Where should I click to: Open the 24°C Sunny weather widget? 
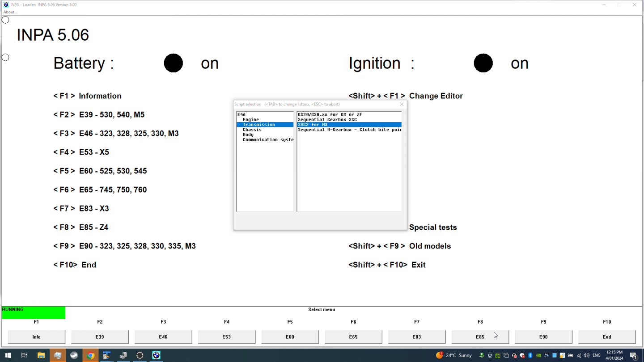coord(454,355)
